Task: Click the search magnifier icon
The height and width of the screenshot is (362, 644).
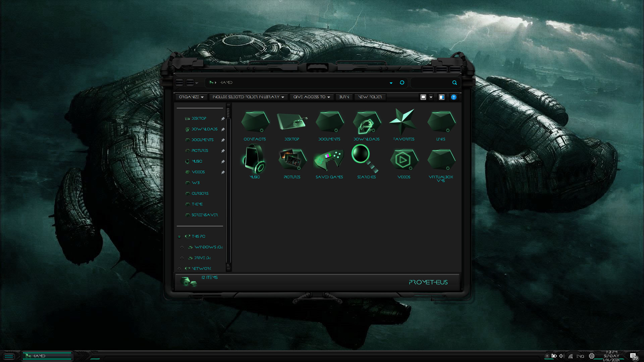Action: (454, 82)
